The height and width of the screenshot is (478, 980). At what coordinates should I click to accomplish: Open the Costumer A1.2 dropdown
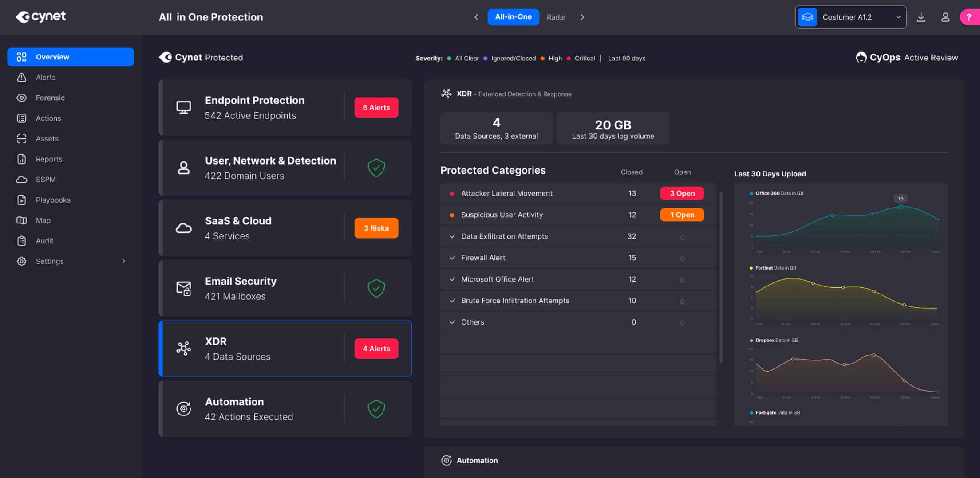pyautogui.click(x=850, y=17)
